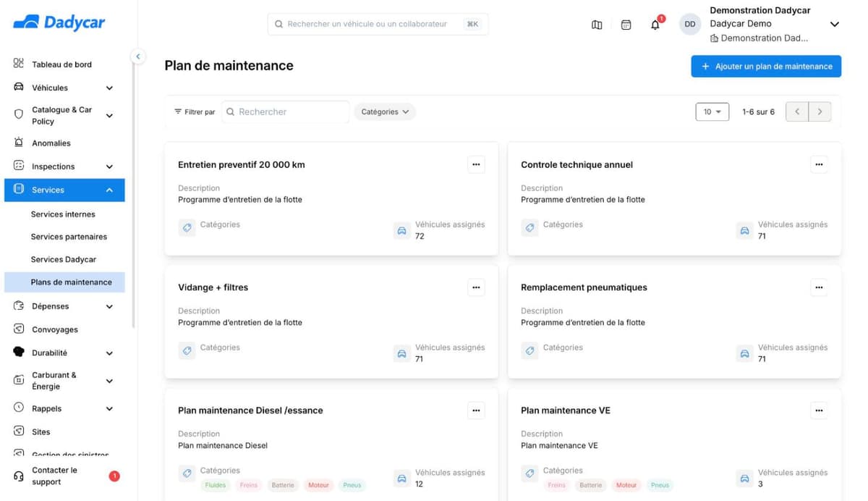The height and width of the screenshot is (501, 868).
Task: Open options menu of Remplacement pneumatiques card
Action: coord(819,287)
